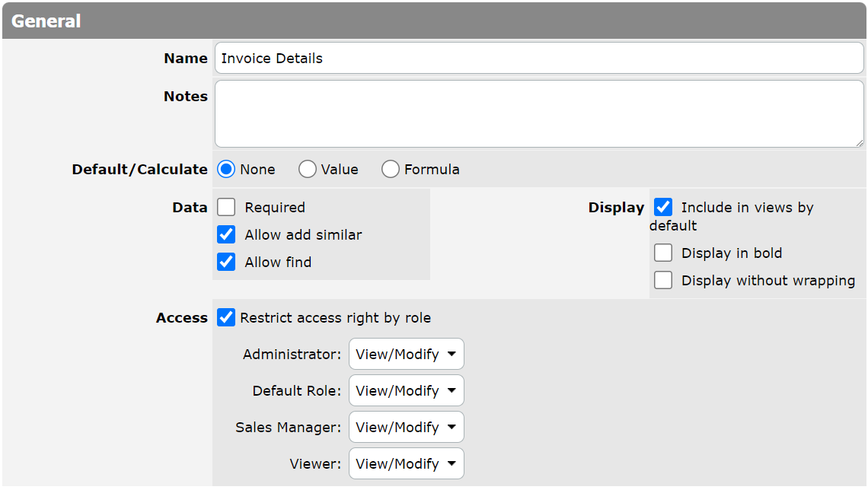Uncheck Allow find checkbox

tap(226, 262)
